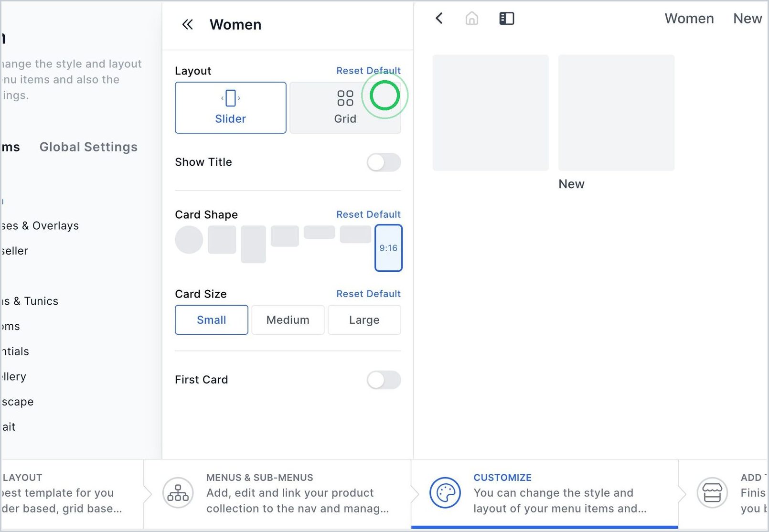Choose the tall portrait card shape next to the square

click(253, 245)
